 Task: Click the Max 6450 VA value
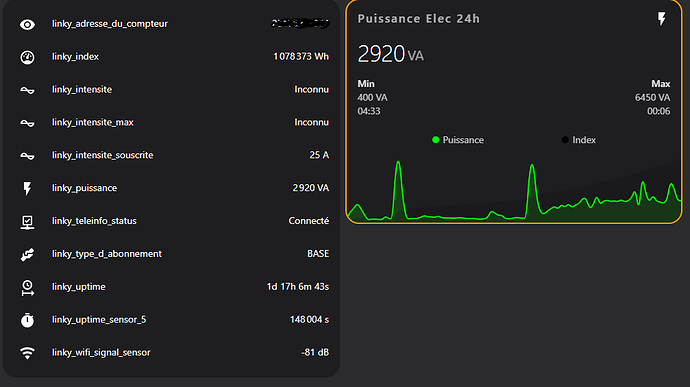coord(652,98)
